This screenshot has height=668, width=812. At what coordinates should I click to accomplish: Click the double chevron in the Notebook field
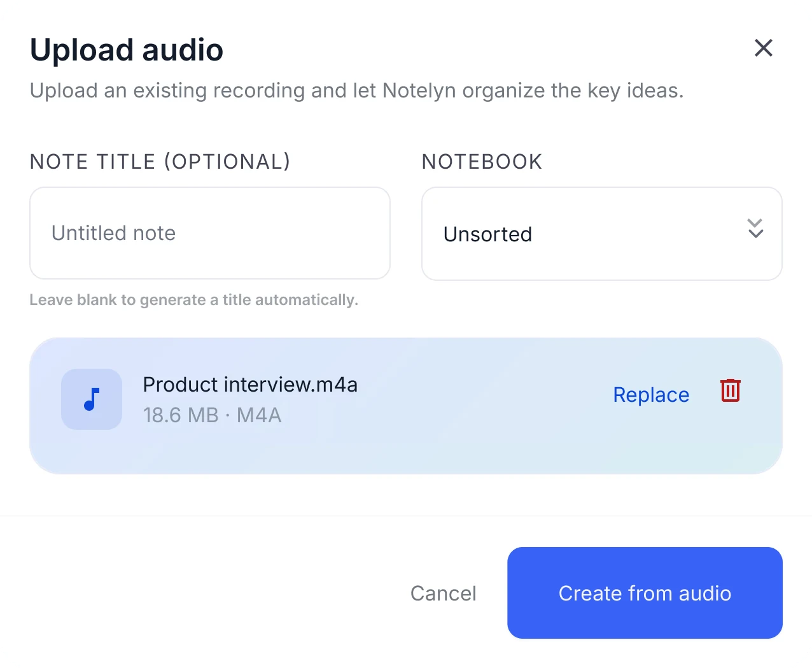(x=755, y=228)
